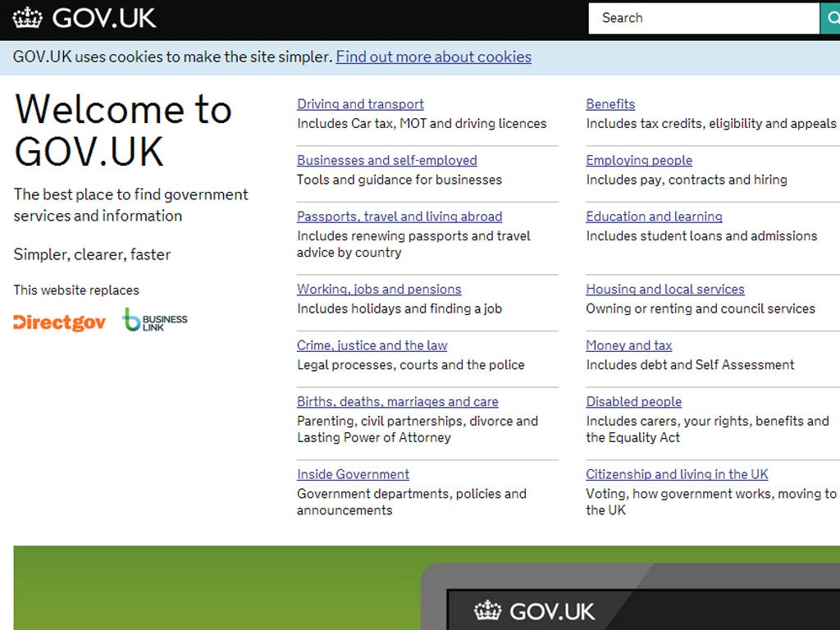Open Education and learning section
Screen dimensions: 840x630
pyautogui.click(x=654, y=217)
